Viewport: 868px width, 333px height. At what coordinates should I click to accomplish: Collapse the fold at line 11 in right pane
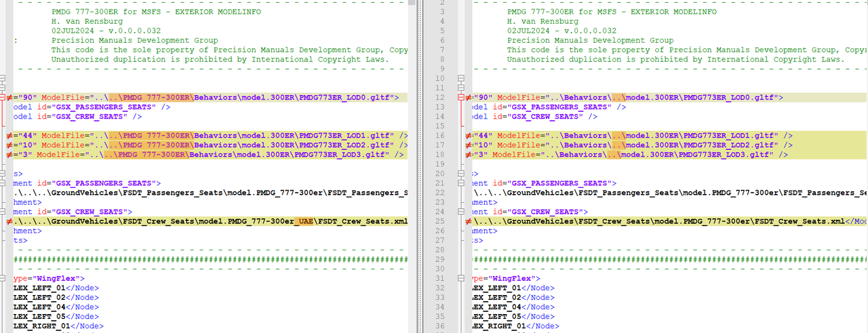point(461,88)
